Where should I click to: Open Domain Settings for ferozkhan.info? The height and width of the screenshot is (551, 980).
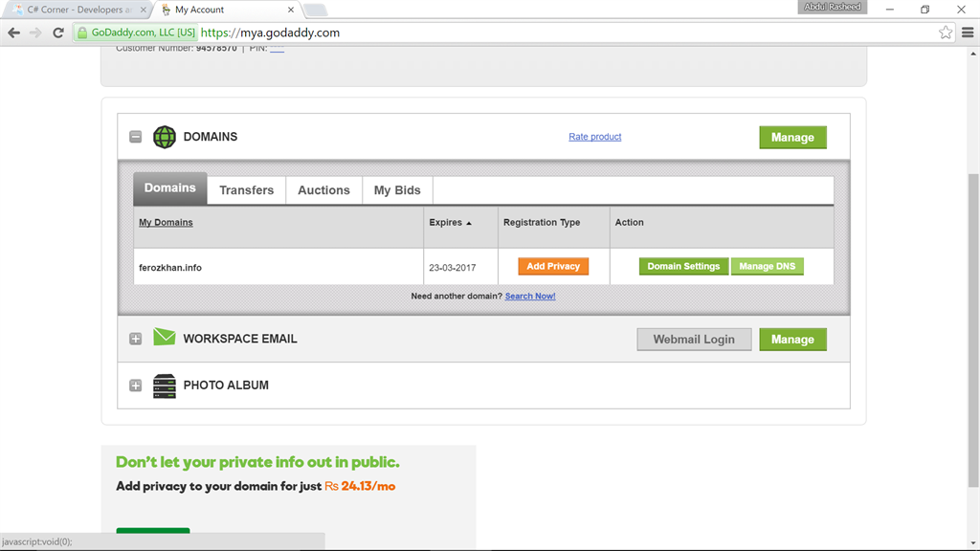tap(683, 266)
